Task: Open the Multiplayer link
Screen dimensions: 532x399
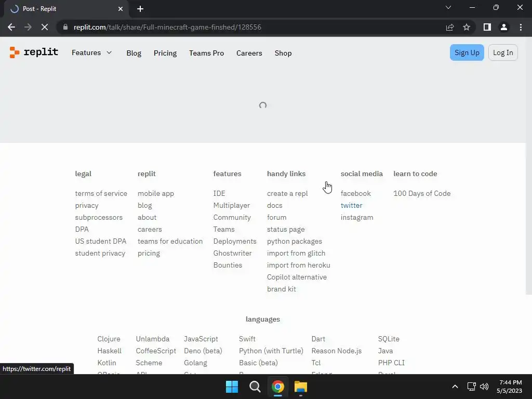Action: click(231, 206)
